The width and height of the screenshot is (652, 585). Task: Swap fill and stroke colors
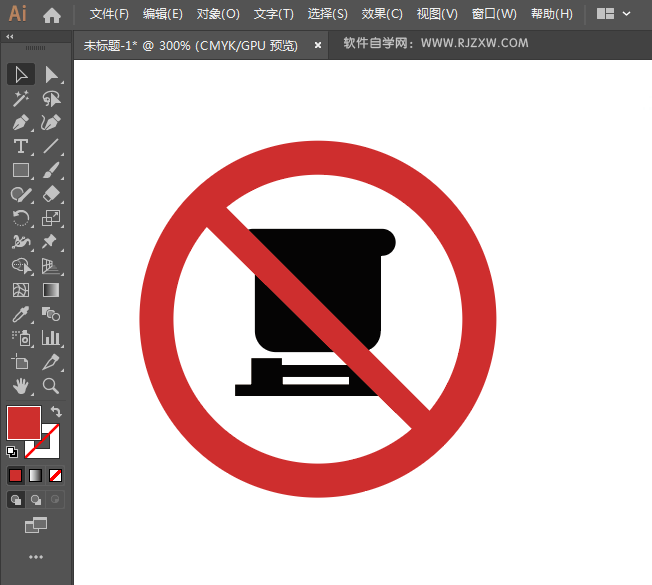[57, 411]
